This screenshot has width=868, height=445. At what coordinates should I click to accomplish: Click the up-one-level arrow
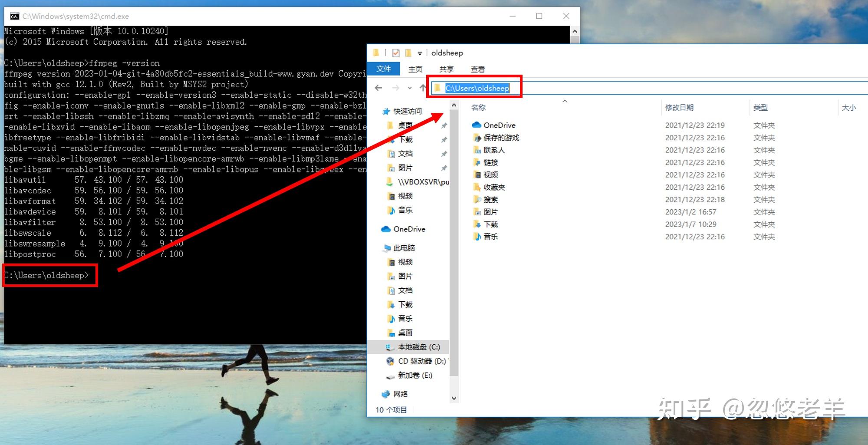423,88
